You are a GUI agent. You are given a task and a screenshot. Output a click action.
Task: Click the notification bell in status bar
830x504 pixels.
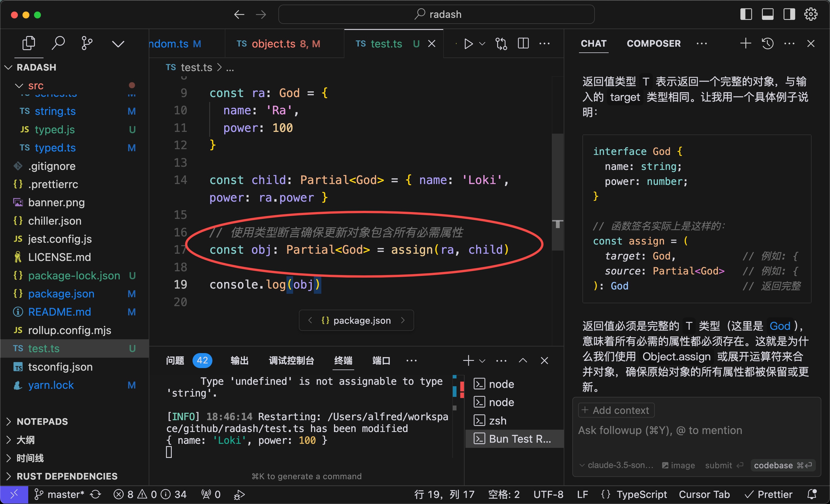812,494
